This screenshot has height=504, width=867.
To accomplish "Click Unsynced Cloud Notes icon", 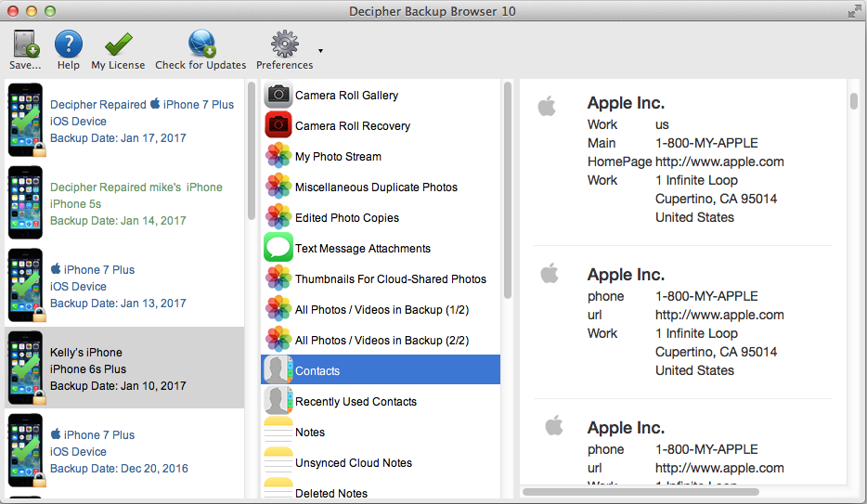I will click(x=278, y=462).
